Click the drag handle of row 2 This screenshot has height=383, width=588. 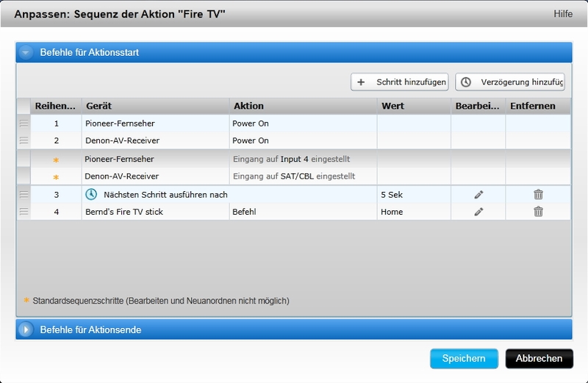24,140
